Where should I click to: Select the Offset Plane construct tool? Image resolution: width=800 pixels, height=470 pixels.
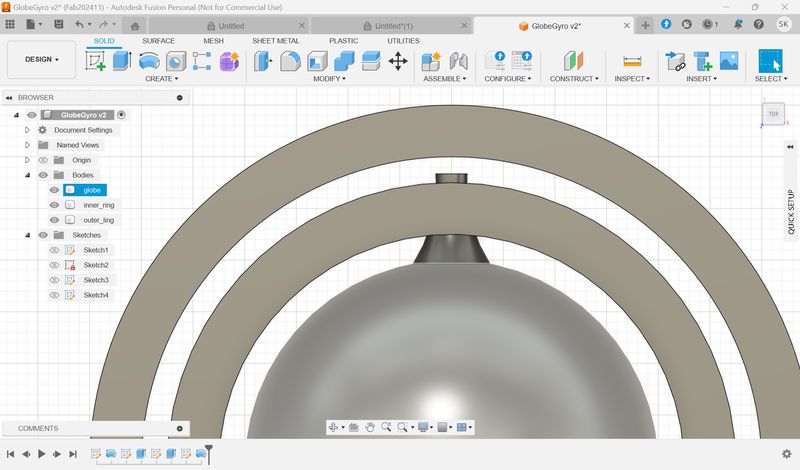(x=573, y=61)
